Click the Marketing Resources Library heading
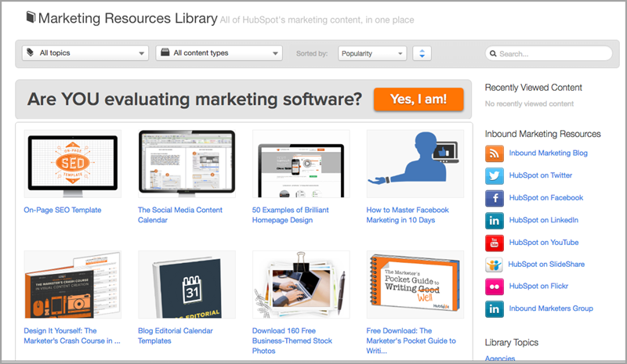627x364 pixels. coord(128,18)
